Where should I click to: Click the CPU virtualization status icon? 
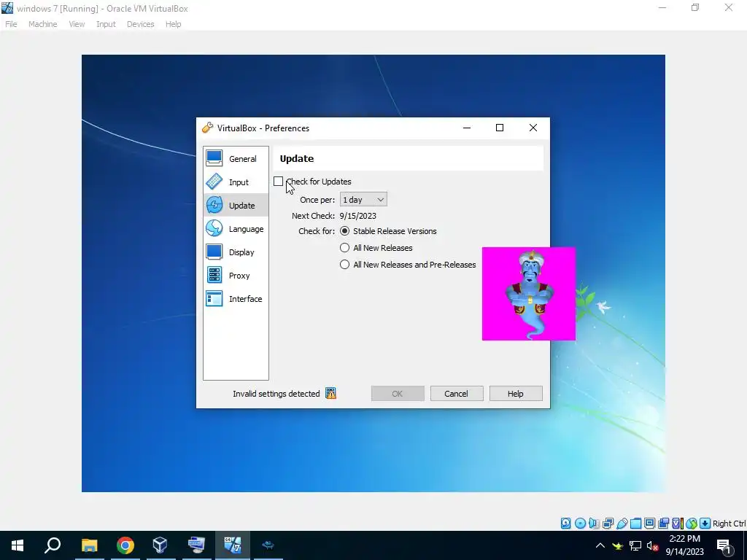pyautogui.click(x=678, y=524)
